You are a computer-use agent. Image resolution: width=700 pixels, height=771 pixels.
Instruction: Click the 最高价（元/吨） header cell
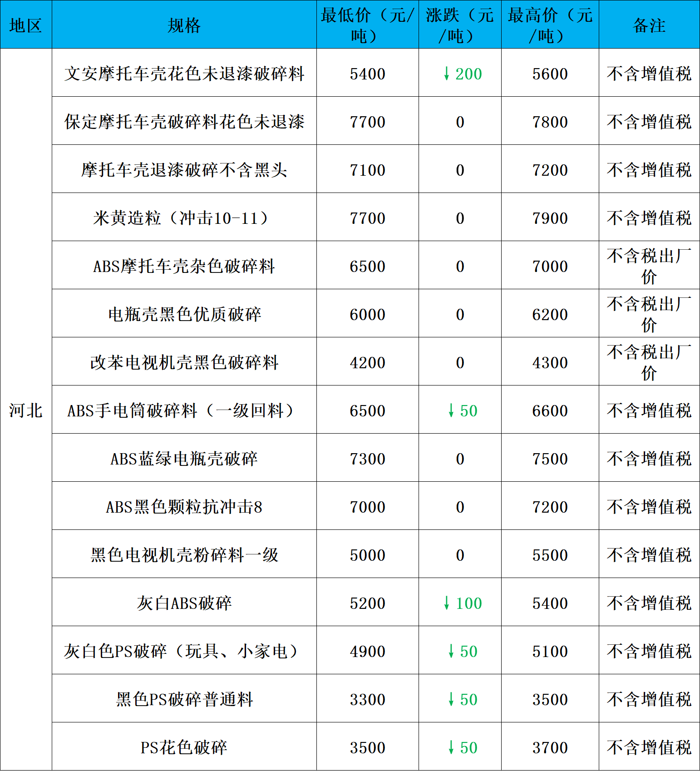(x=550, y=25)
